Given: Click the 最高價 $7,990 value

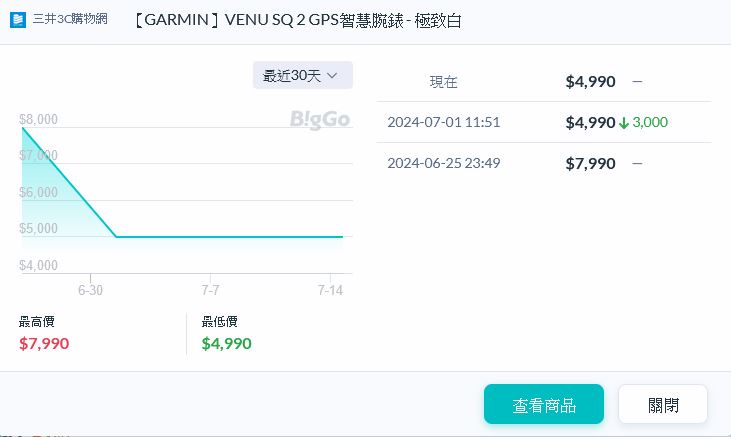Looking at the screenshot, I should coord(44,344).
